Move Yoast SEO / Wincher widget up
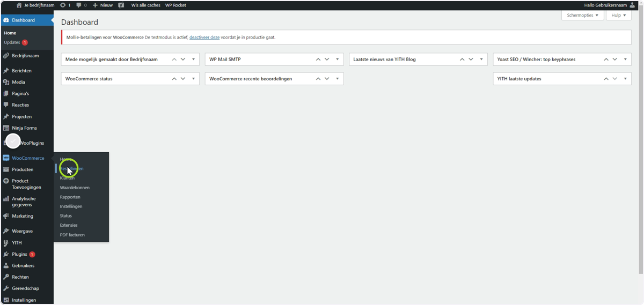Image resolution: width=644 pixels, height=305 pixels. tap(606, 59)
